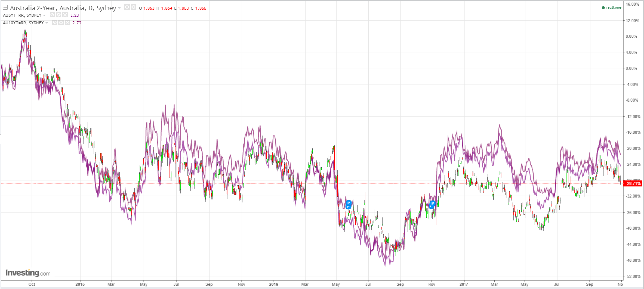This screenshot has width=644, height=289.
Task: Open AU5YT=RR format settings gear
Action: (59, 15)
